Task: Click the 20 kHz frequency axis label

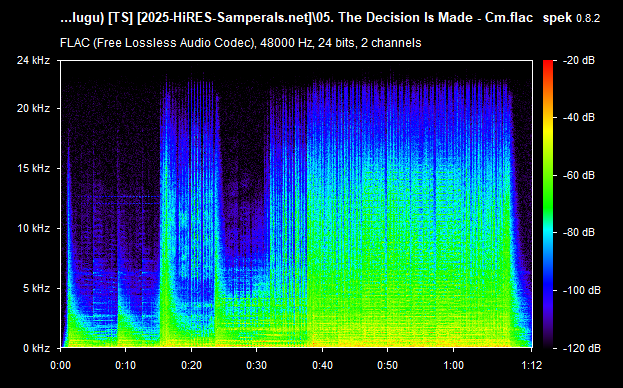Action: pos(33,108)
